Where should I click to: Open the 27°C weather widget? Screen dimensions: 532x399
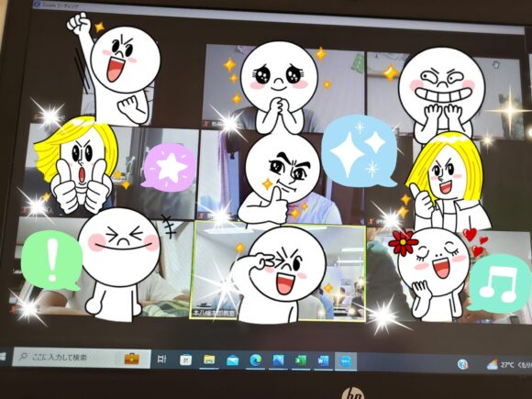[x=509, y=365]
